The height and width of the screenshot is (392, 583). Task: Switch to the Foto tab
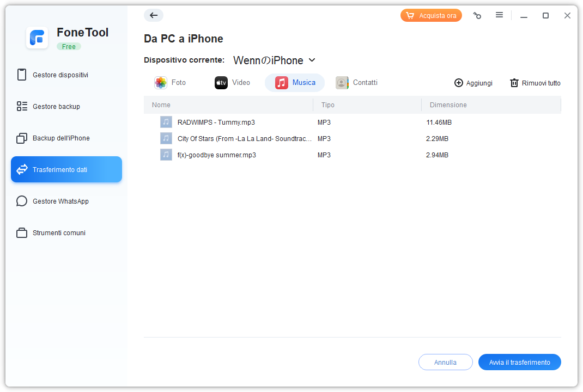coord(170,83)
